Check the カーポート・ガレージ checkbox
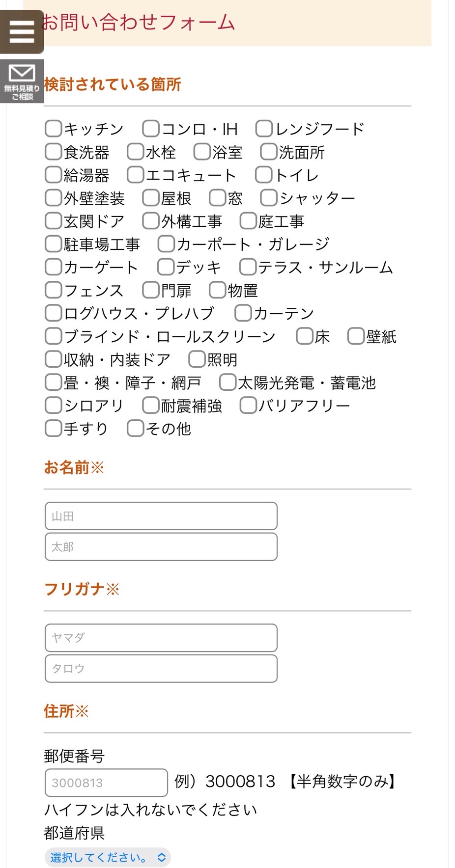This screenshot has height=868, width=455. tap(166, 244)
